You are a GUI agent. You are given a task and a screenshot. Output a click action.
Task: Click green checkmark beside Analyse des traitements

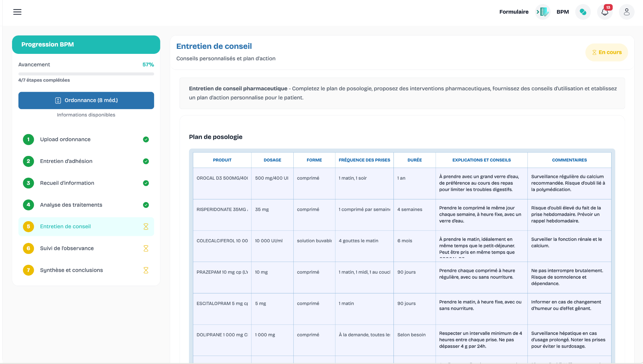(146, 205)
